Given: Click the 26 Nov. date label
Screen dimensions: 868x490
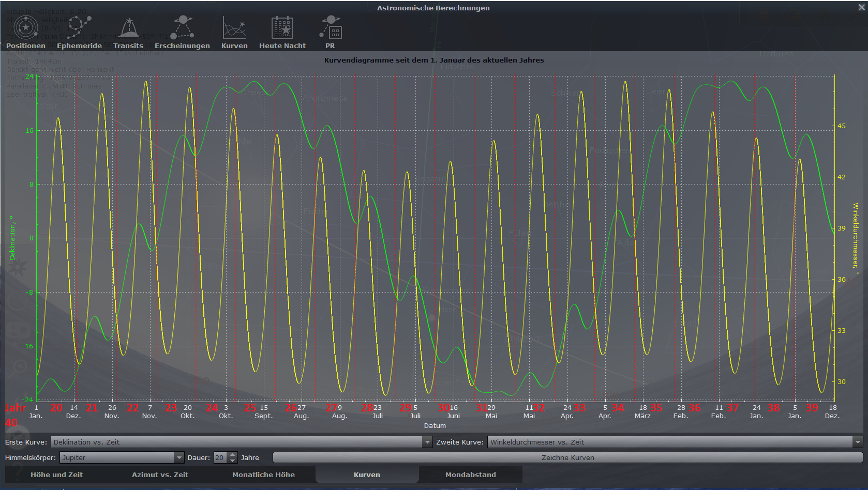Looking at the screenshot, I should coord(112,411).
